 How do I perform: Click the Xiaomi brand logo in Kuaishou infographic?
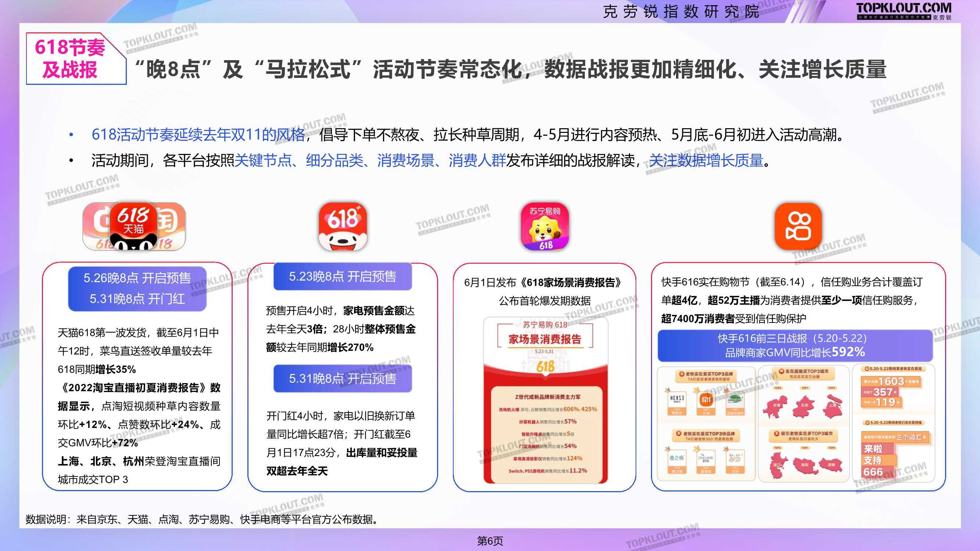click(706, 400)
